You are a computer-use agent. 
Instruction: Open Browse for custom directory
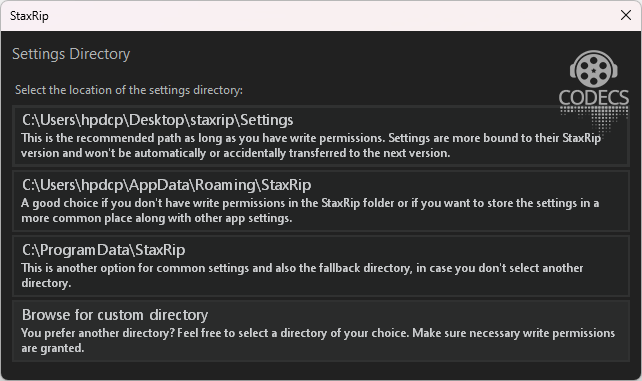coord(321,331)
